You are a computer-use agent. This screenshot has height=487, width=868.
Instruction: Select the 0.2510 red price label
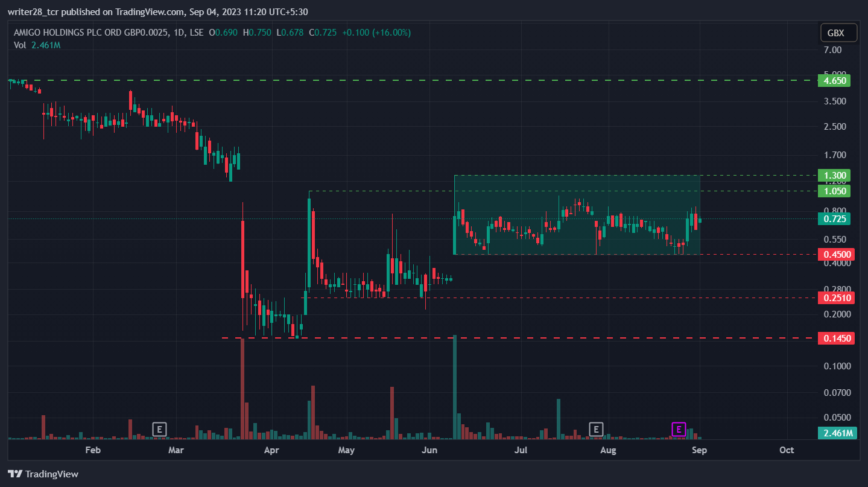coord(836,298)
